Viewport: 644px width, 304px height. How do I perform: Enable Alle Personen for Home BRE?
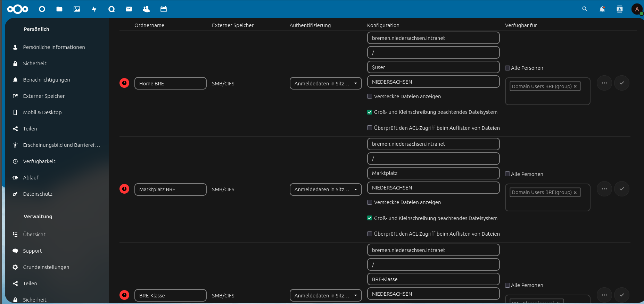(x=507, y=68)
